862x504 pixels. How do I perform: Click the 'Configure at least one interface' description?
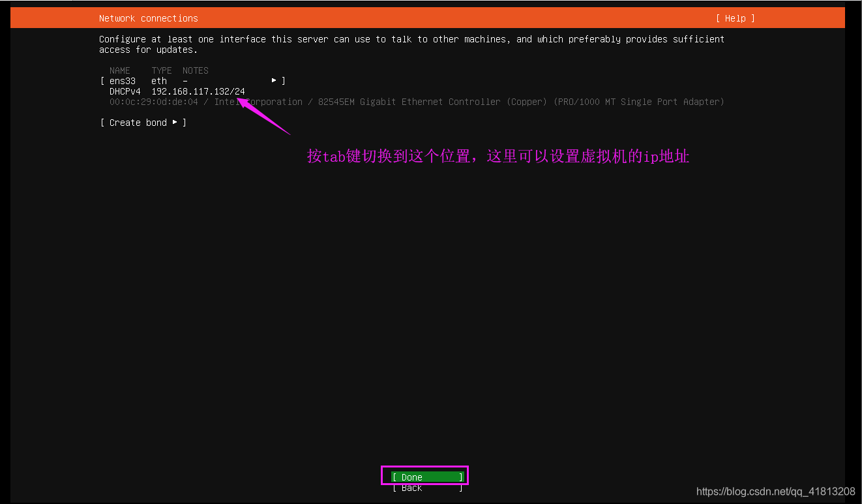[411, 44]
